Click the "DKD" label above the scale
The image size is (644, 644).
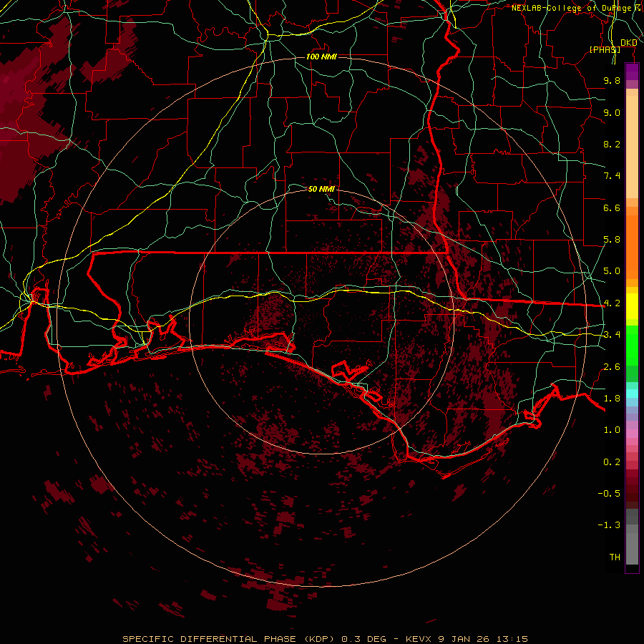pyautogui.click(x=628, y=43)
